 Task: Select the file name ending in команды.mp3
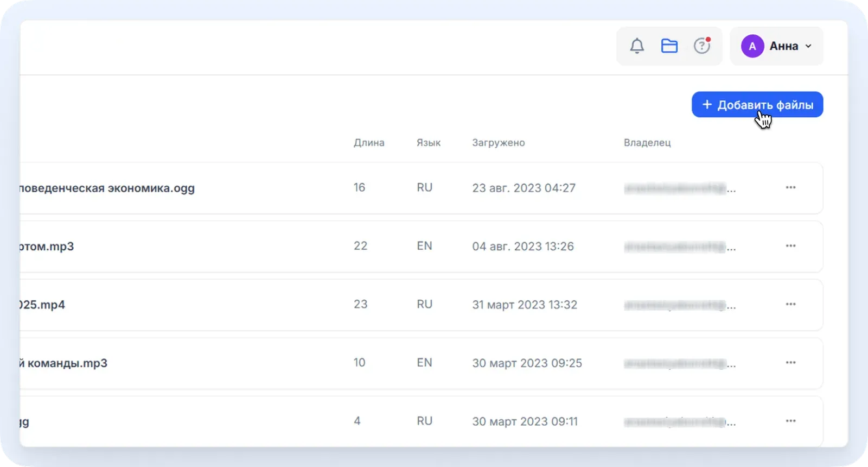click(63, 363)
